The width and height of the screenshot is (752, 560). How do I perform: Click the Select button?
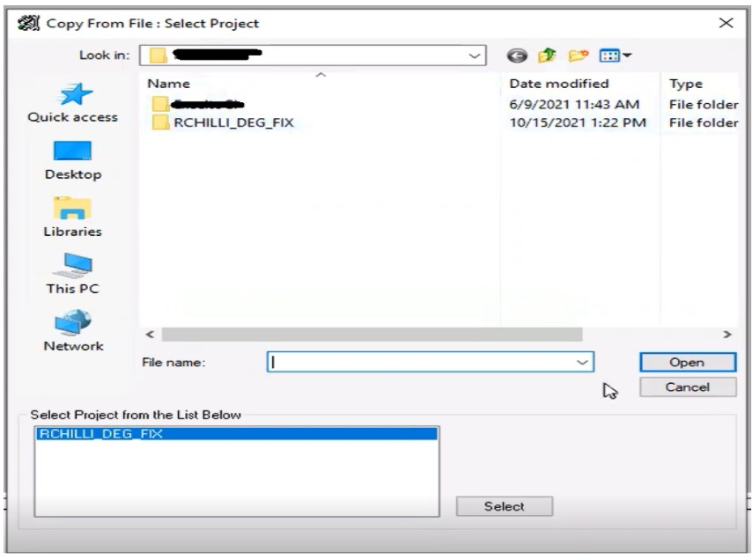(504, 506)
